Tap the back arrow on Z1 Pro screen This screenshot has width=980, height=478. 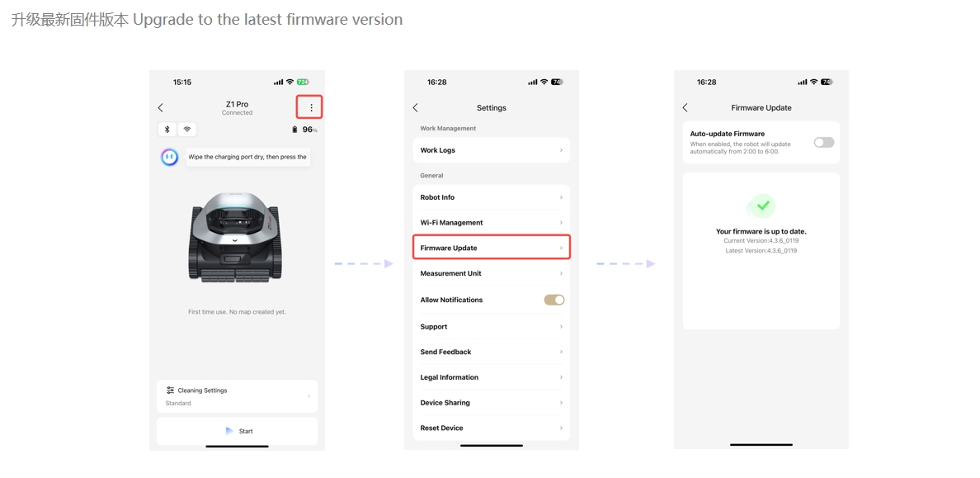coord(161,107)
